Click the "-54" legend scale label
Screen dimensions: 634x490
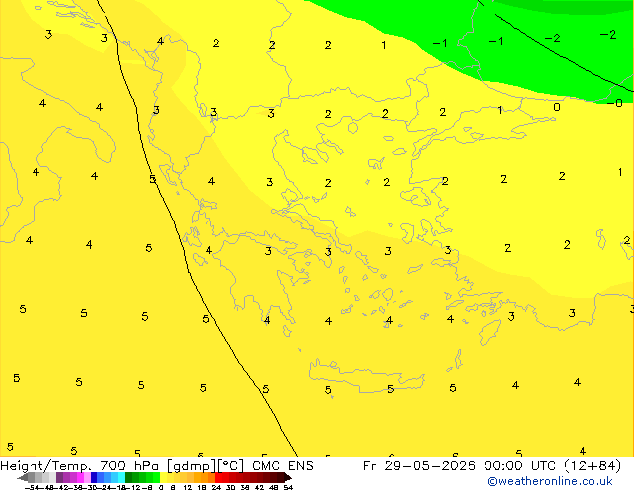(x=32, y=488)
